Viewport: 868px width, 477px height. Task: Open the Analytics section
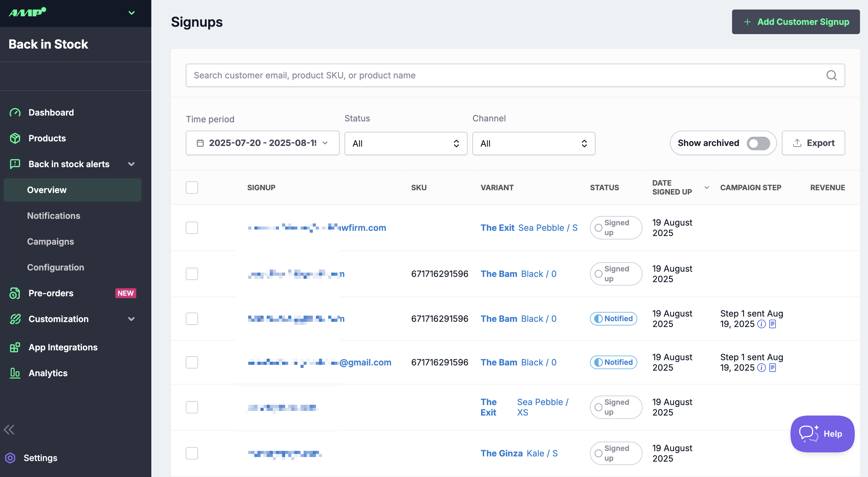point(48,373)
